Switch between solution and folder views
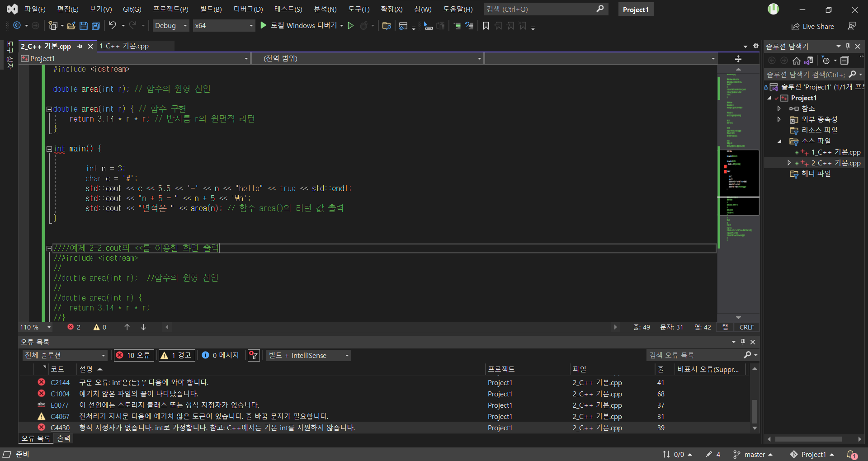The width and height of the screenshot is (868, 461). [x=809, y=61]
